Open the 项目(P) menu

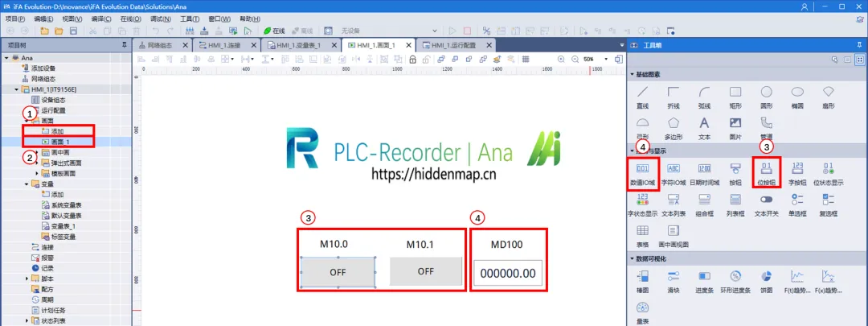15,19
